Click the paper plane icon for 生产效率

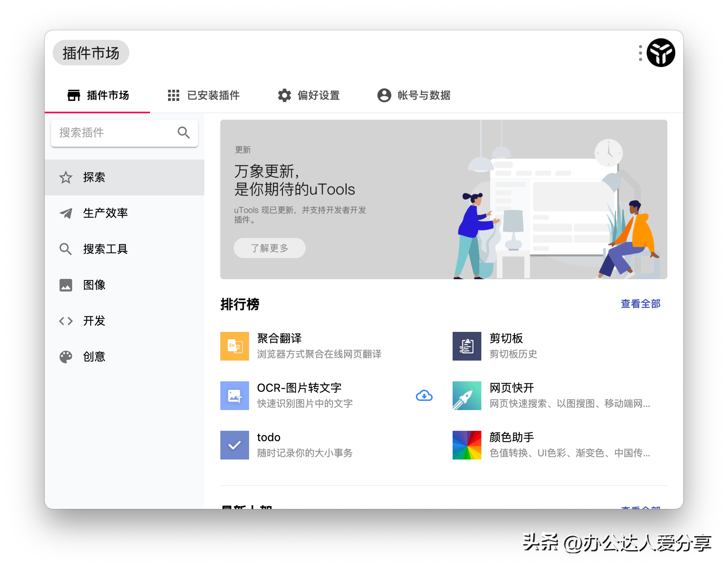(x=66, y=213)
